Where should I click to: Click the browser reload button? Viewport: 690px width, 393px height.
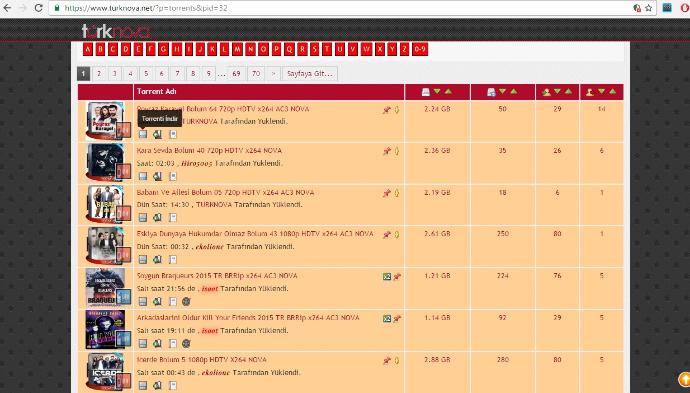(x=39, y=8)
